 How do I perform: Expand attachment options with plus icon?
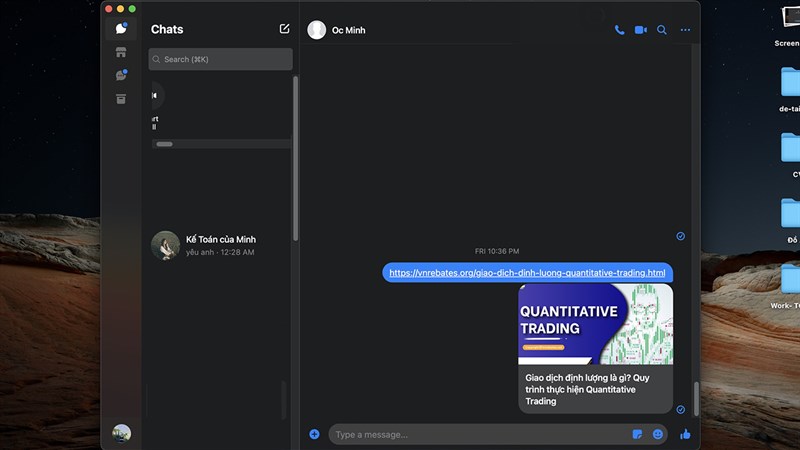coord(314,434)
